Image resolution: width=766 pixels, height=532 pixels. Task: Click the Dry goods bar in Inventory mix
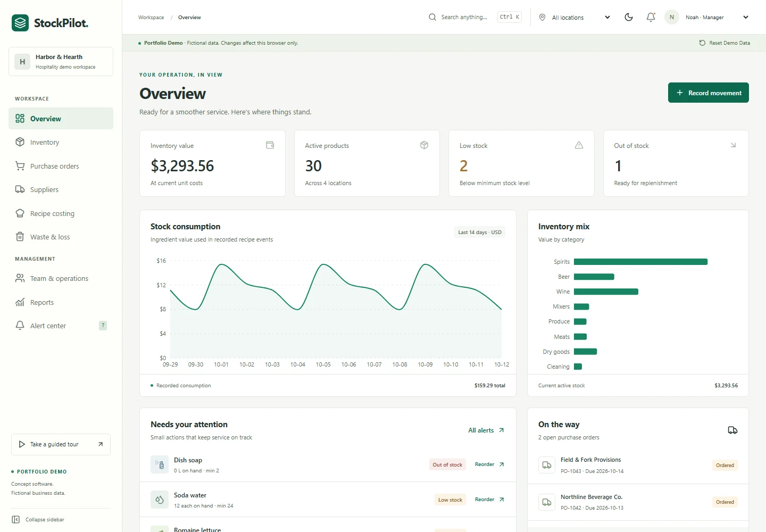[586, 352]
